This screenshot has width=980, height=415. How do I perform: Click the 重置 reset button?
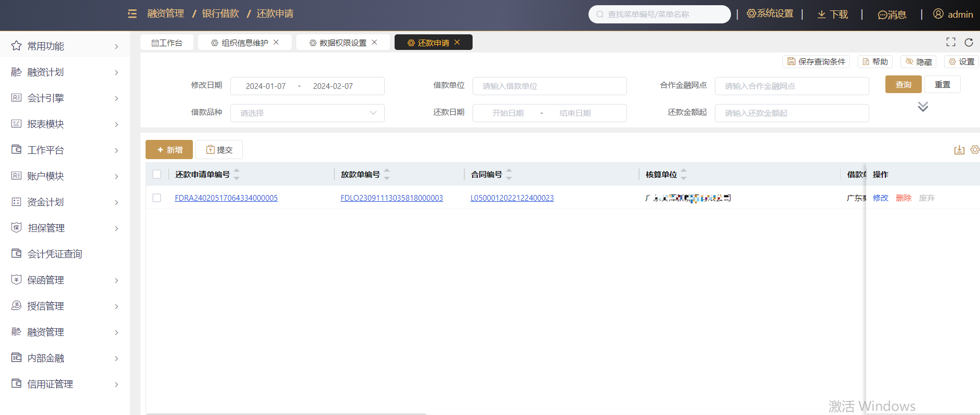point(943,84)
